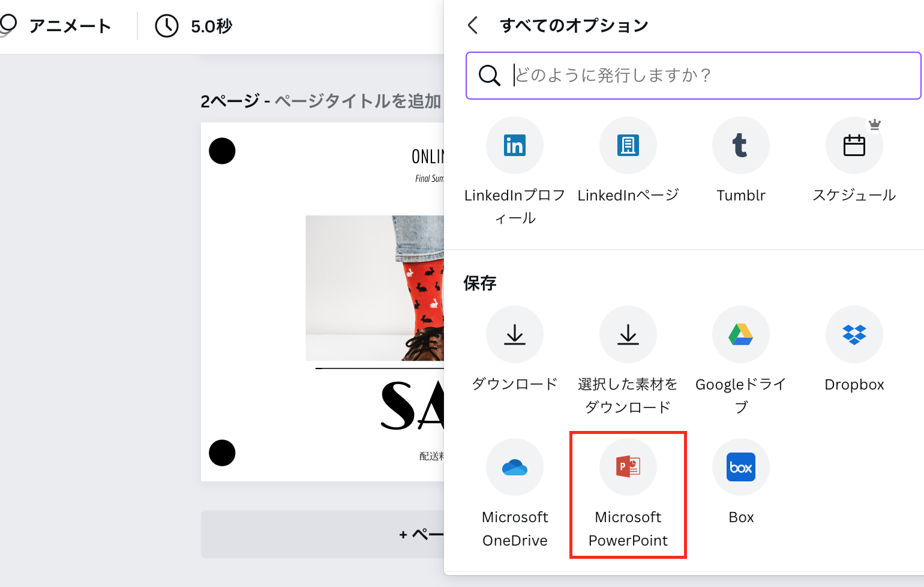Viewport: 924px width, 587px height.
Task: Select the Final Sum subtitle text
Action: [x=430, y=178]
